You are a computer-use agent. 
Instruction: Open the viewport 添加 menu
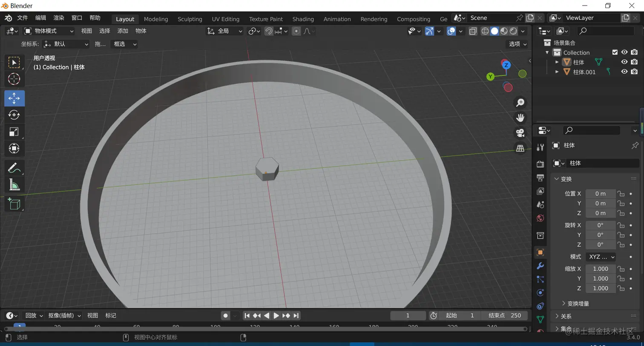coord(123,31)
